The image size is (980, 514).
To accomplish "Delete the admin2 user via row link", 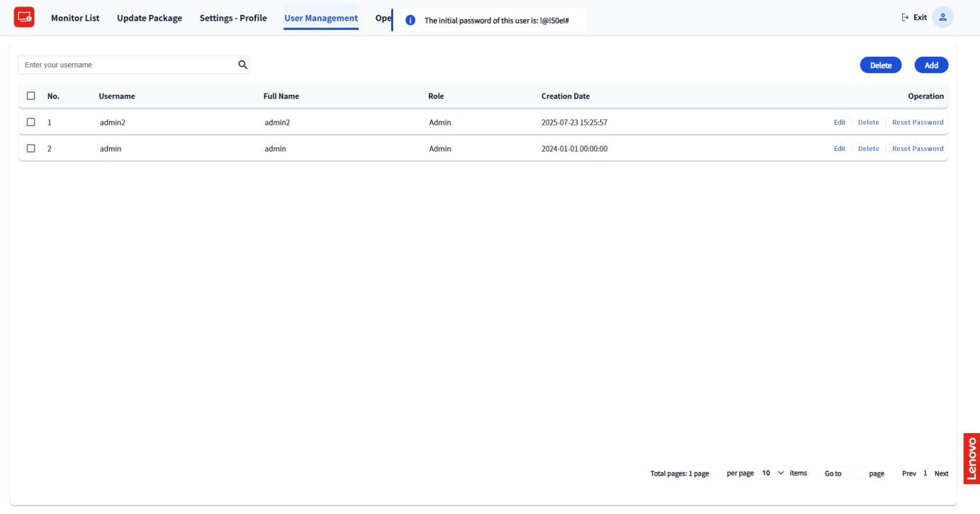I will pos(868,122).
